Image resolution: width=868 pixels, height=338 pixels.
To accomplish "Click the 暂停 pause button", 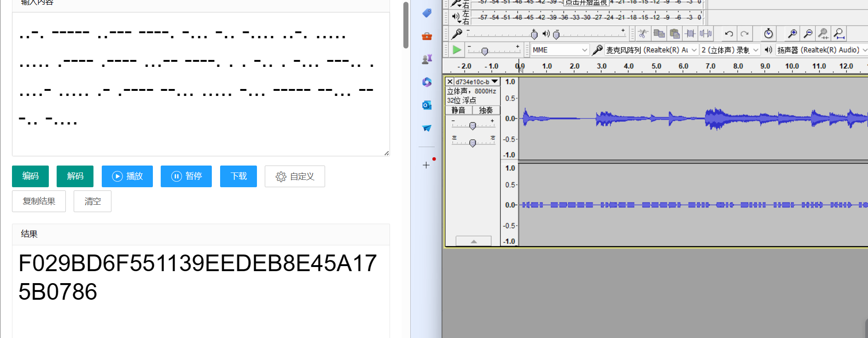I will pos(186,176).
